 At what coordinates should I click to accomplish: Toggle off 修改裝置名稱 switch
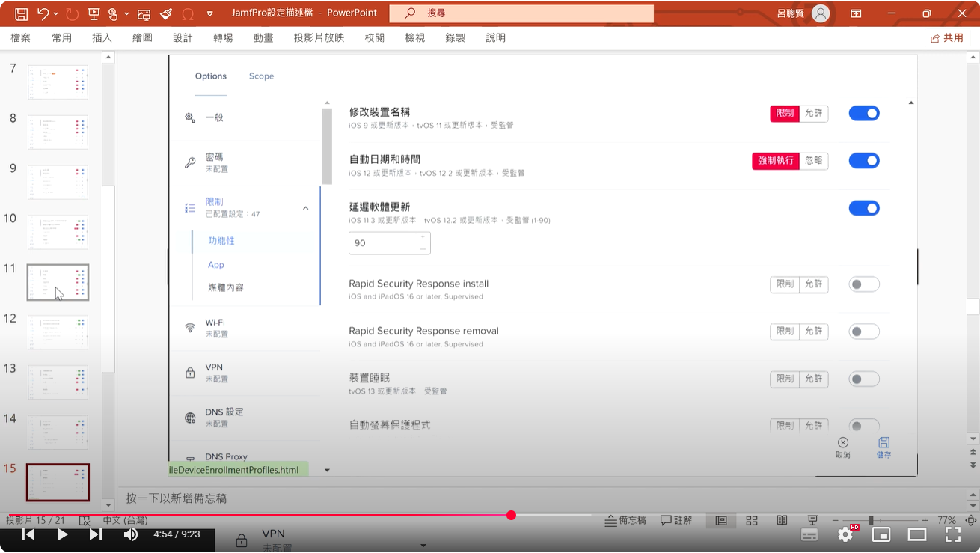(x=864, y=113)
